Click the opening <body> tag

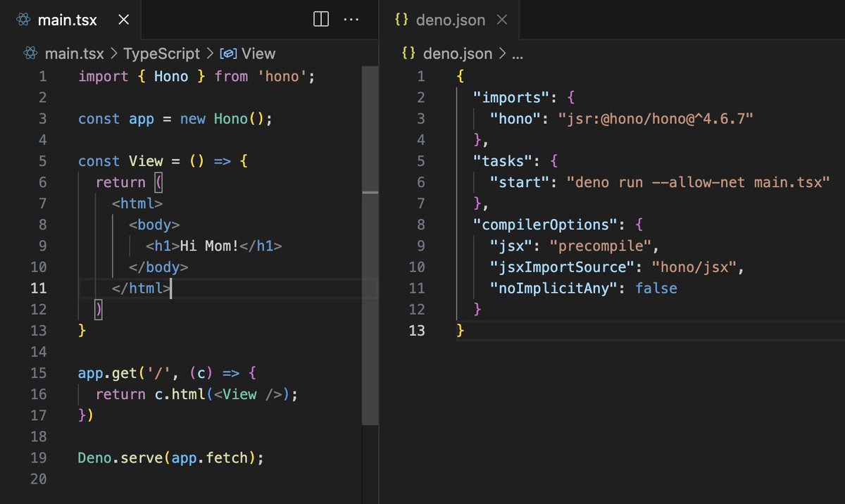154,225
